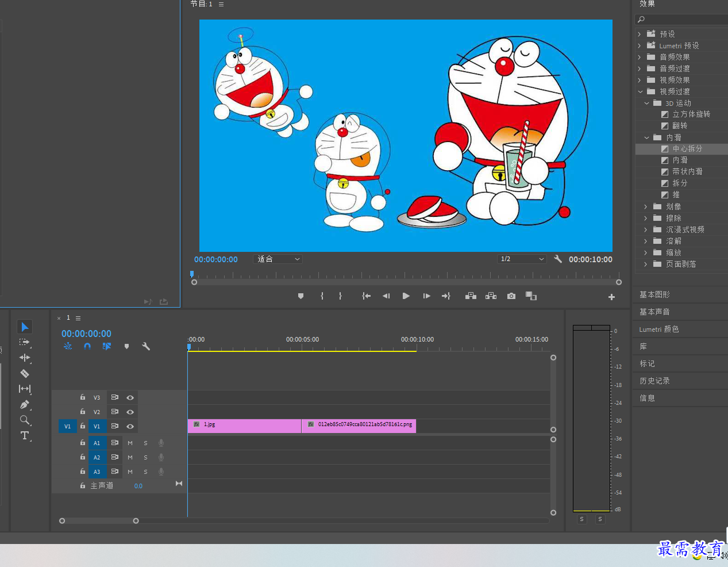Open program monitor settings wrench
This screenshot has height=567, width=728.
point(558,259)
